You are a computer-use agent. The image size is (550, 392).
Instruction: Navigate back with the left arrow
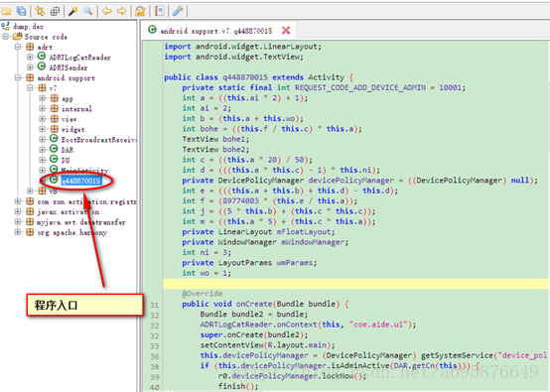pos(106,12)
